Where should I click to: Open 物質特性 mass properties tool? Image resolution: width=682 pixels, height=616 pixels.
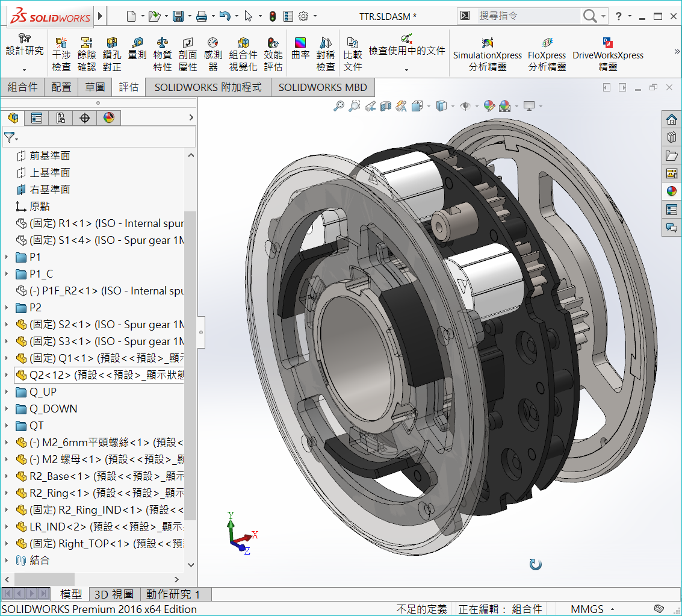[x=163, y=54]
